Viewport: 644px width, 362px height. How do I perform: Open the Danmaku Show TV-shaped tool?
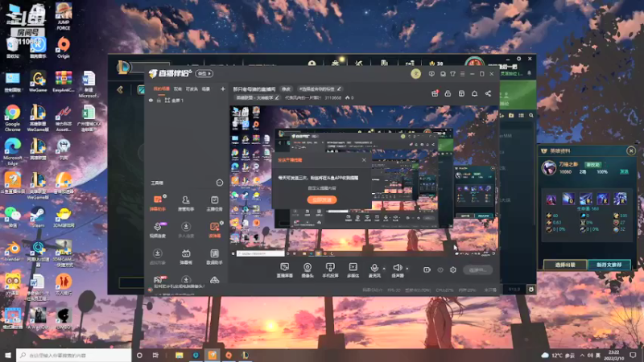pos(186,257)
